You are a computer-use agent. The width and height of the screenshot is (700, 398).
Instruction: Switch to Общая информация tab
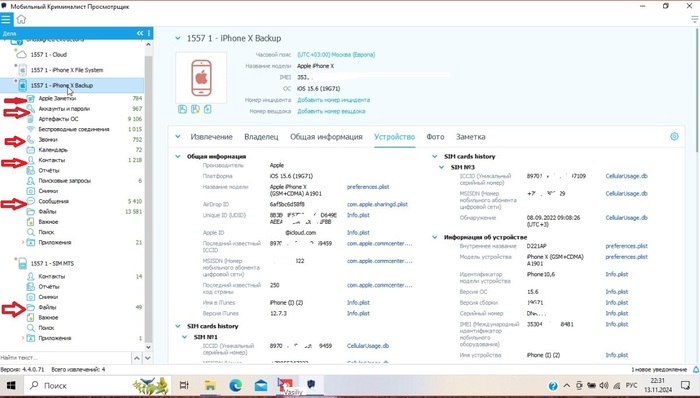(x=326, y=137)
